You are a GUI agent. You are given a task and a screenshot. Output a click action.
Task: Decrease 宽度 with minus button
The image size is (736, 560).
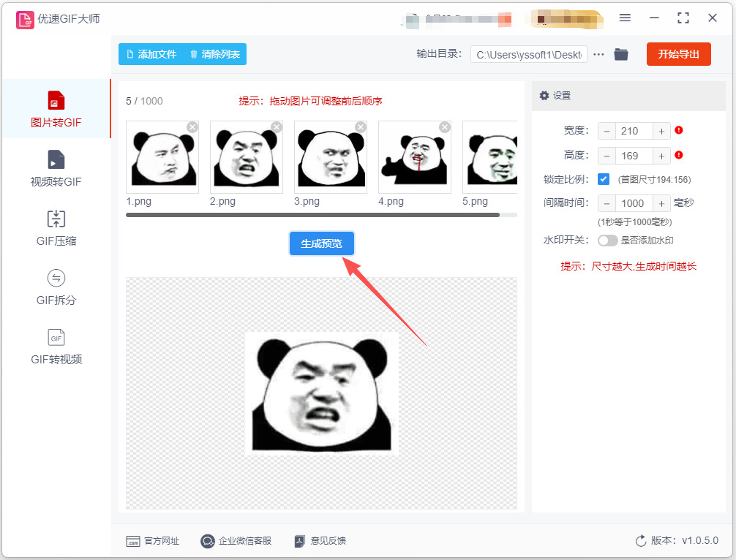click(x=607, y=132)
